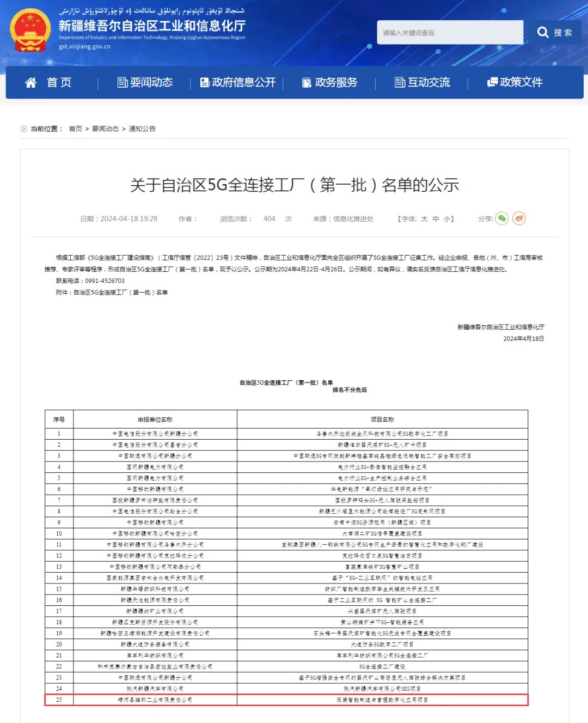The image size is (588, 723).
Task: Go to 首页 in the breadcrumb
Action: tap(76, 129)
